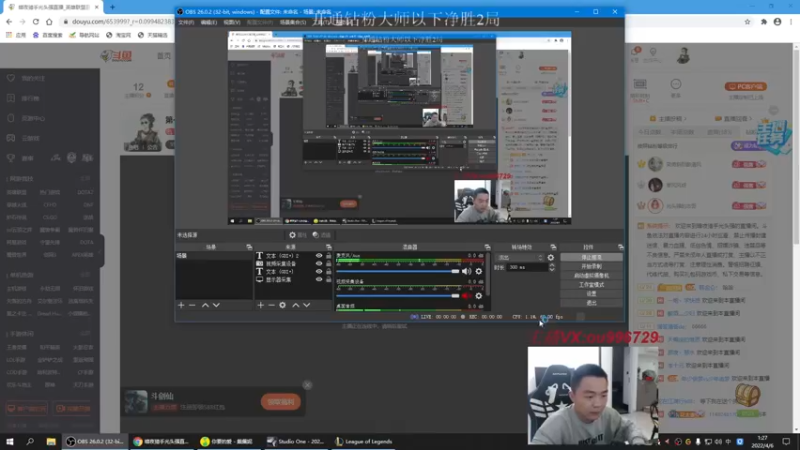Bookmark this page with the star icon
The height and width of the screenshot is (450, 800).
pyautogui.click(x=747, y=21)
